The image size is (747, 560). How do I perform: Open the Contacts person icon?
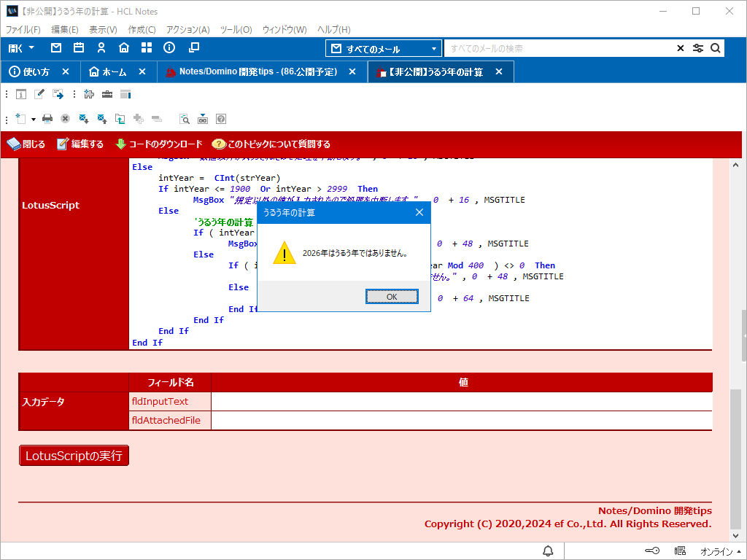[101, 48]
